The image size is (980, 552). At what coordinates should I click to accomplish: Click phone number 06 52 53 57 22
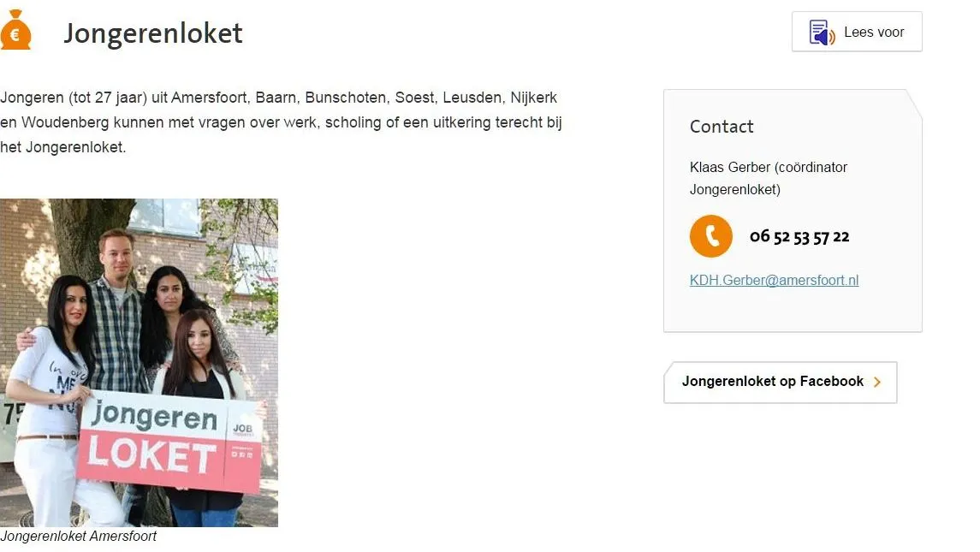(x=799, y=237)
